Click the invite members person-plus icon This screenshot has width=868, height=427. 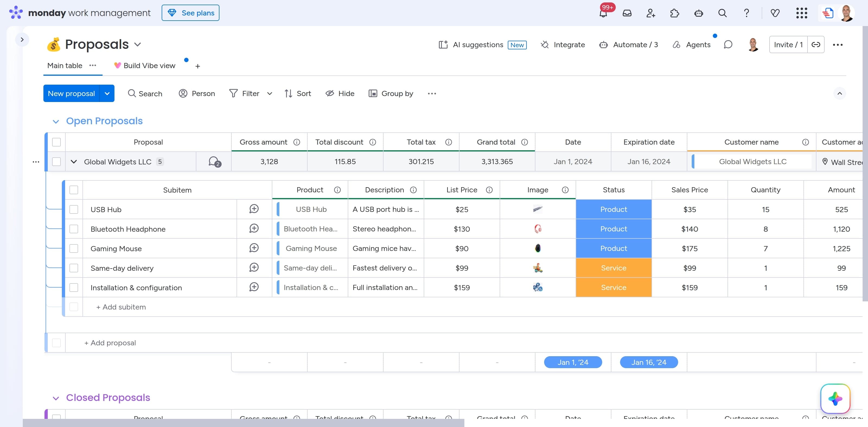coord(651,13)
